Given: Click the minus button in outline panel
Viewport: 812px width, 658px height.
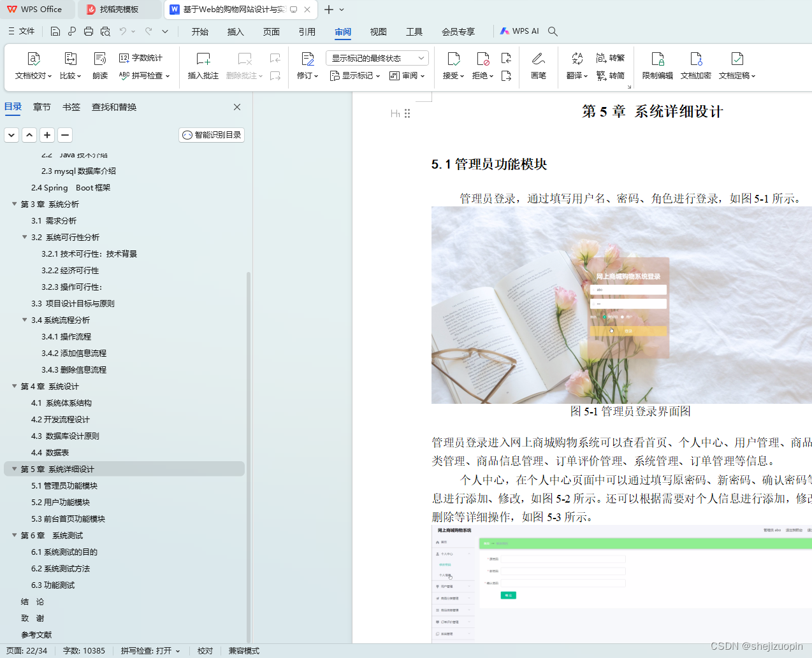Looking at the screenshot, I should coord(65,135).
